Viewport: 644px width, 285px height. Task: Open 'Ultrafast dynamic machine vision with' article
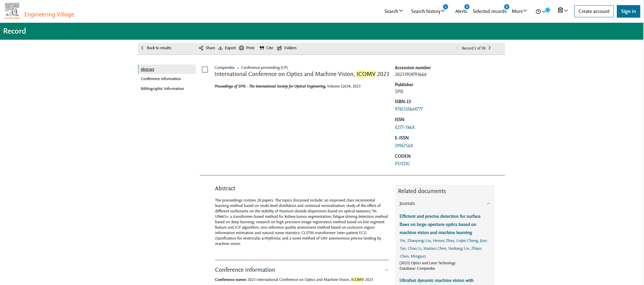coord(436,280)
